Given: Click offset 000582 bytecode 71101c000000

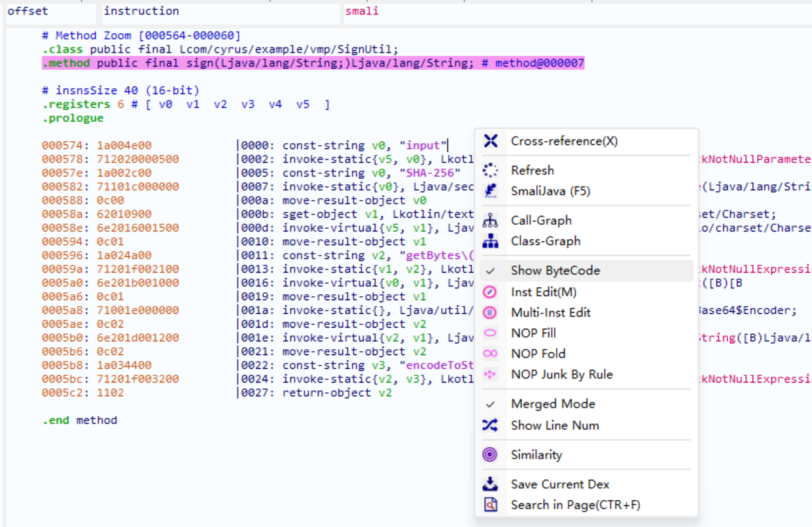Looking at the screenshot, I should pos(111,186).
